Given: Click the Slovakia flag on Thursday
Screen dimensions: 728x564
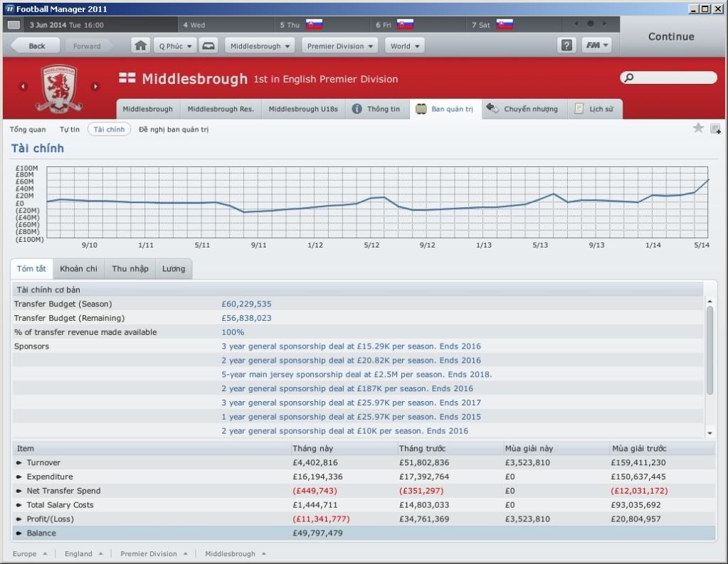Looking at the screenshot, I should [x=315, y=24].
